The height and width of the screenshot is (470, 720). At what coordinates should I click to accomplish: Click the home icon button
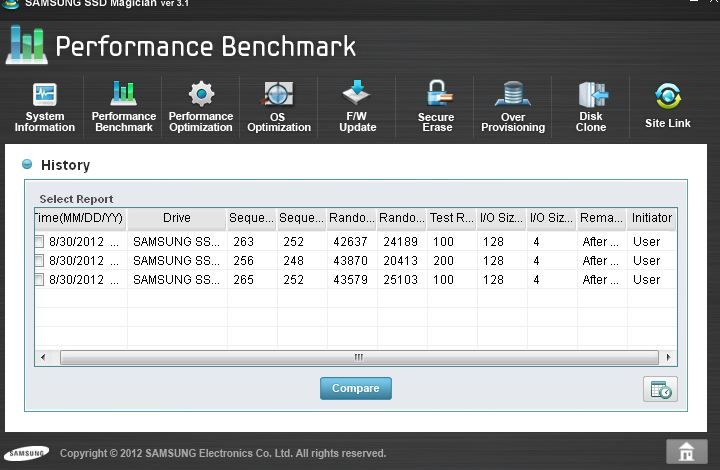(686, 452)
